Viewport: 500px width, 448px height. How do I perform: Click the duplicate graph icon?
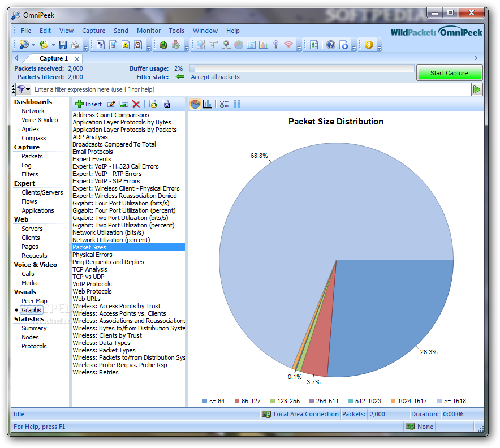pos(124,104)
